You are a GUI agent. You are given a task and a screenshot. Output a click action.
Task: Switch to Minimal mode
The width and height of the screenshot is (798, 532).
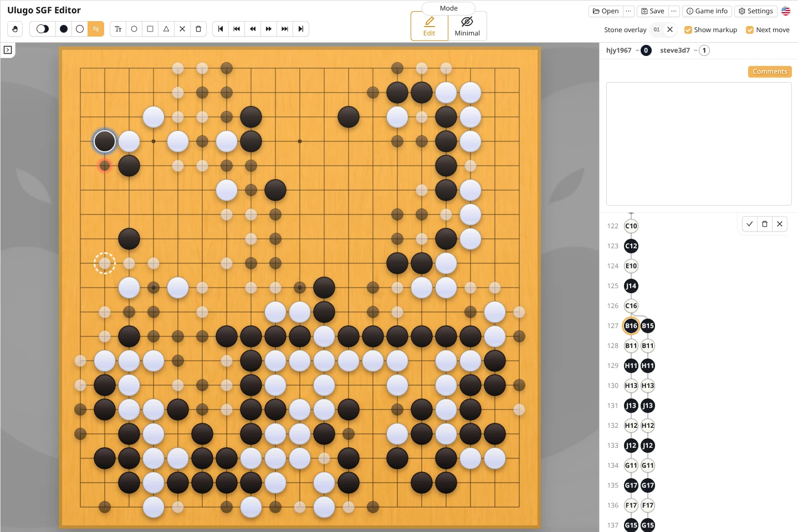coord(467,26)
